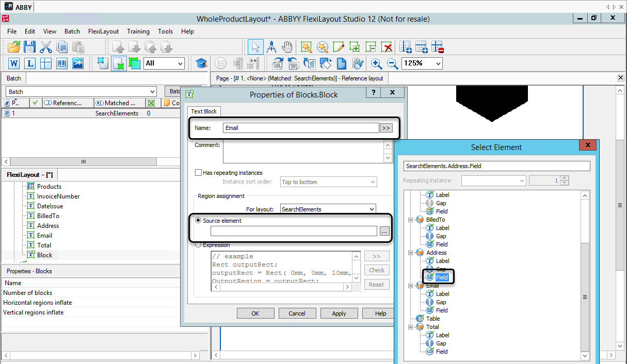
Task: Click the barcode element icon
Action: (x=62, y=63)
